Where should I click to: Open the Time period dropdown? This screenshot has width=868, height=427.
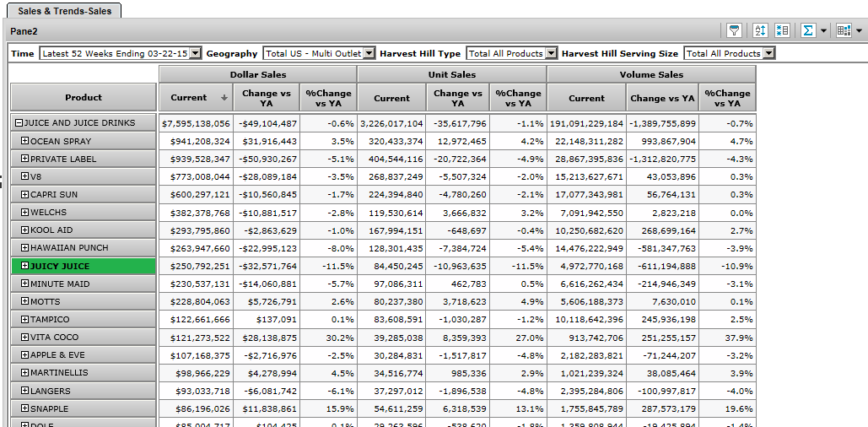tap(196, 53)
